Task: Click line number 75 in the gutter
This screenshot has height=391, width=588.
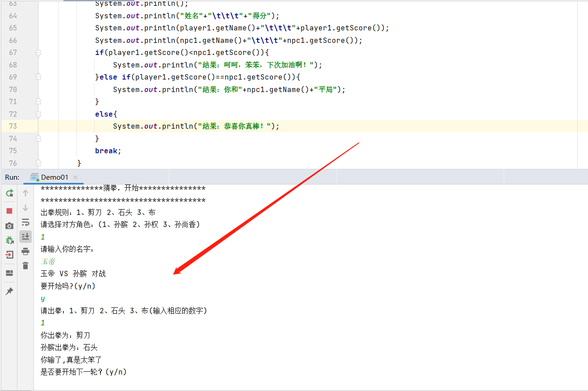Action: click(x=13, y=151)
